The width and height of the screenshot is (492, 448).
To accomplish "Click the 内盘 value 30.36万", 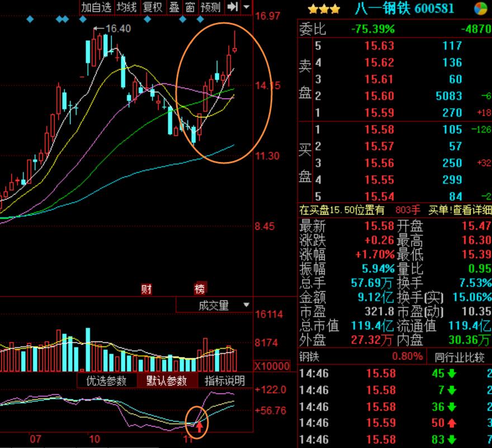I will (x=470, y=340).
